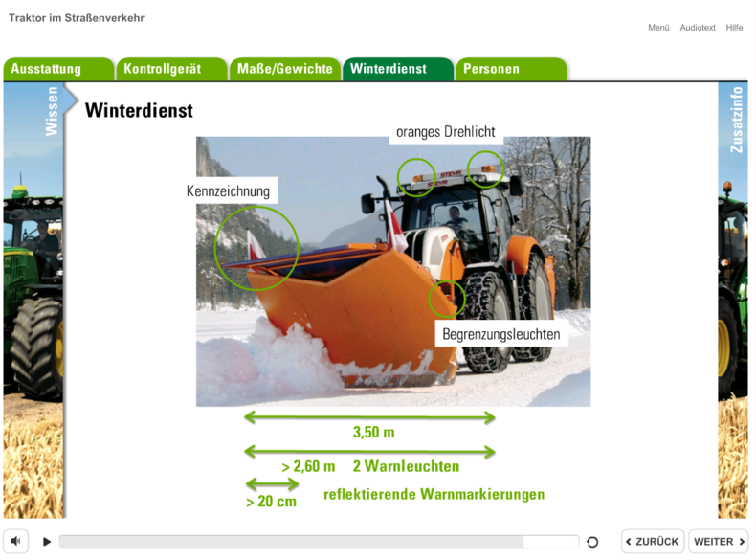Screen dimensions: 756x560
Task: Click the left orange beacon light circle
Action: [x=416, y=177]
